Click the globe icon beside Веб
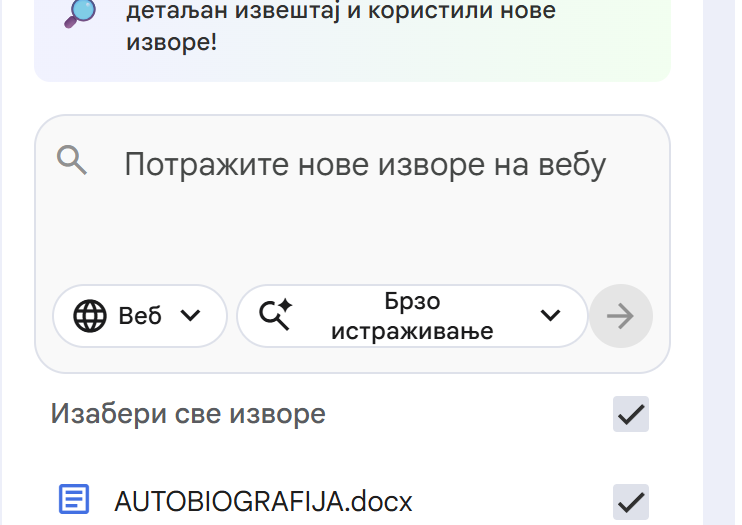 90,316
